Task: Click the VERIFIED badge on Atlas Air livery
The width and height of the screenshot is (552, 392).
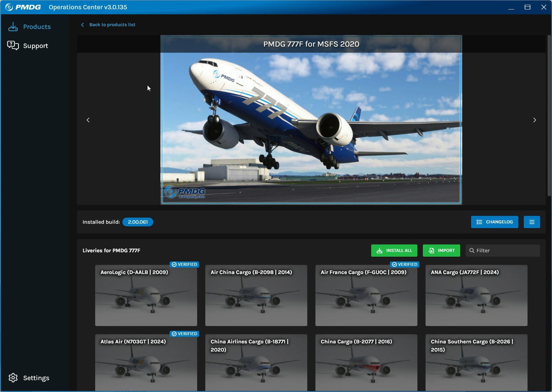Action: pyautogui.click(x=184, y=334)
